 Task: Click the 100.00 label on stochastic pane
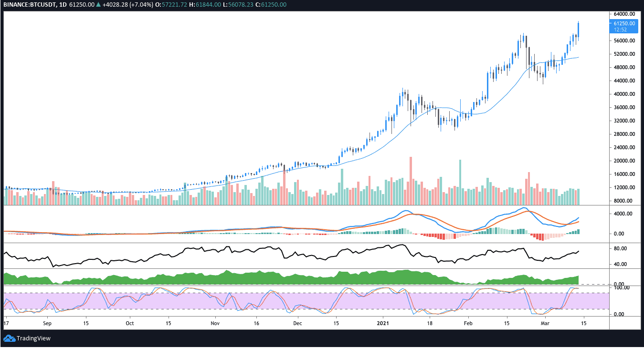pyautogui.click(x=623, y=287)
